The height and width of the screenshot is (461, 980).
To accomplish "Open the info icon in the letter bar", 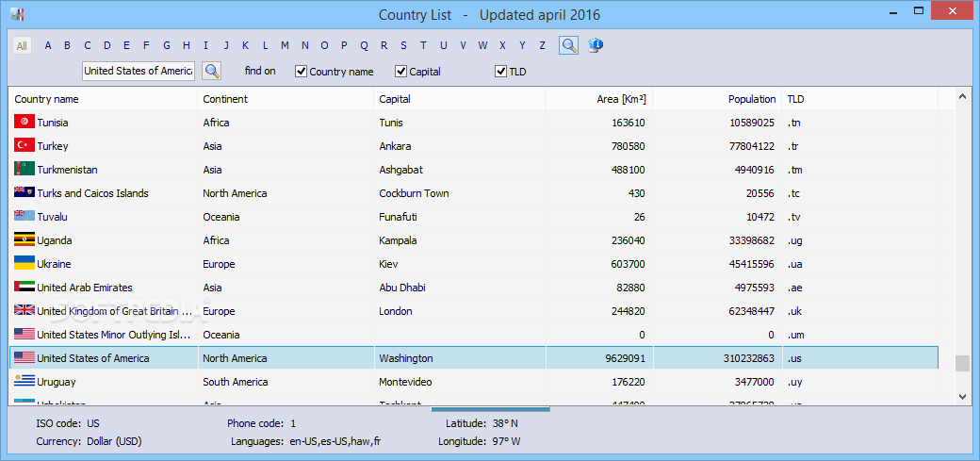I will (595, 45).
